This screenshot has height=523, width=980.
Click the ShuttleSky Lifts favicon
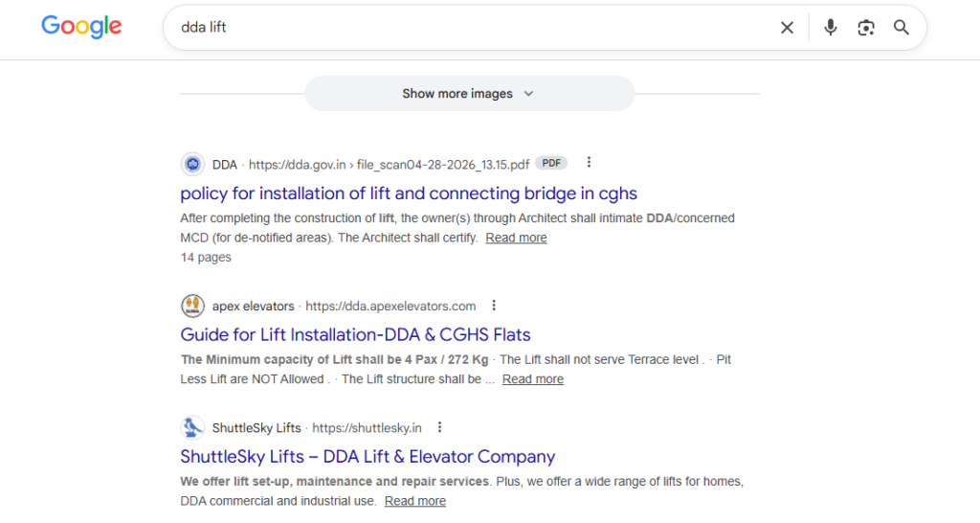[x=192, y=428]
